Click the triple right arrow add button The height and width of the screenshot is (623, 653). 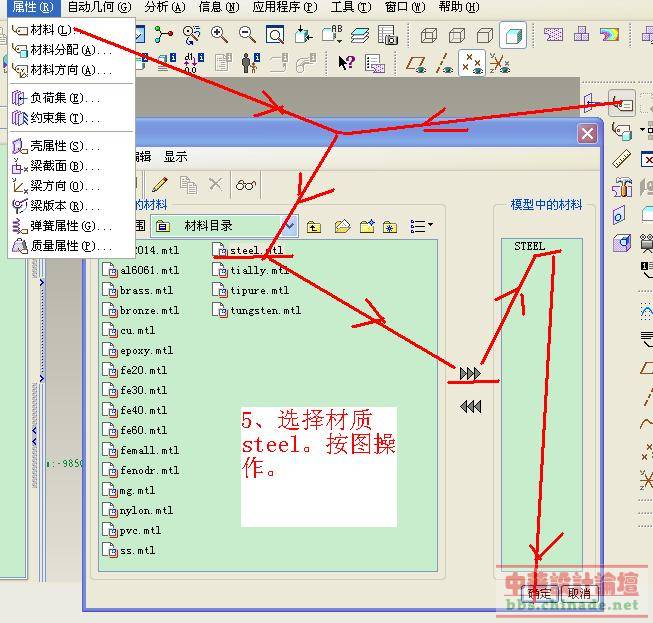(471, 374)
